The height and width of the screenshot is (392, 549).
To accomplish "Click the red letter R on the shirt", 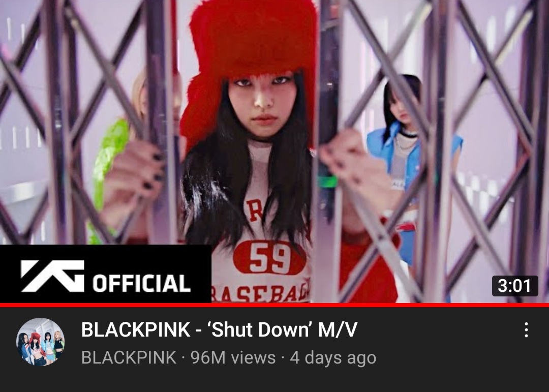I will [255, 210].
